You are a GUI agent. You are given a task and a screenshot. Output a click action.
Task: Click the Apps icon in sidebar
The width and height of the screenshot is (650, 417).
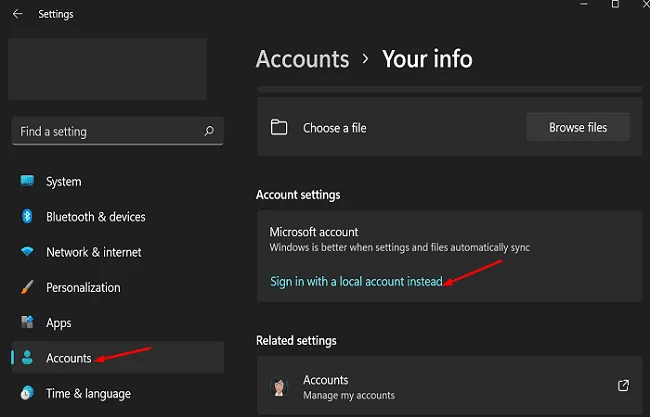pos(27,322)
